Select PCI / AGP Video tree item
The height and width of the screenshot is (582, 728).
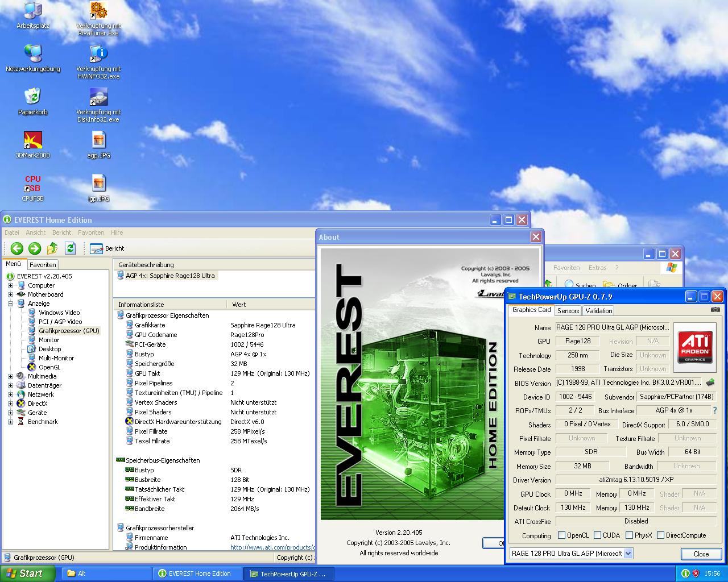60,322
